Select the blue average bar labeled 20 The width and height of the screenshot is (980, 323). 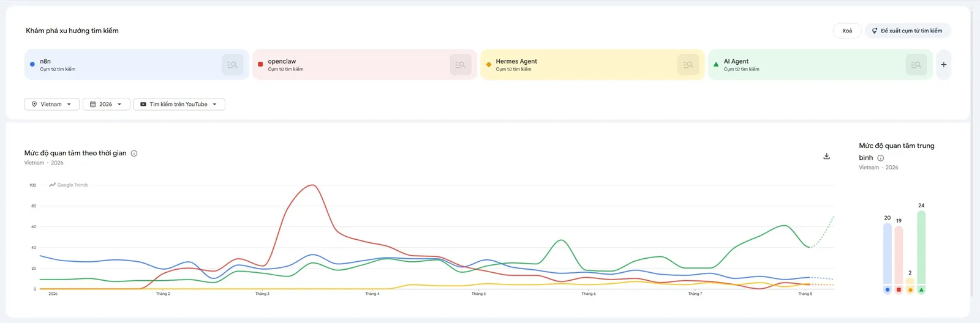tap(888, 254)
